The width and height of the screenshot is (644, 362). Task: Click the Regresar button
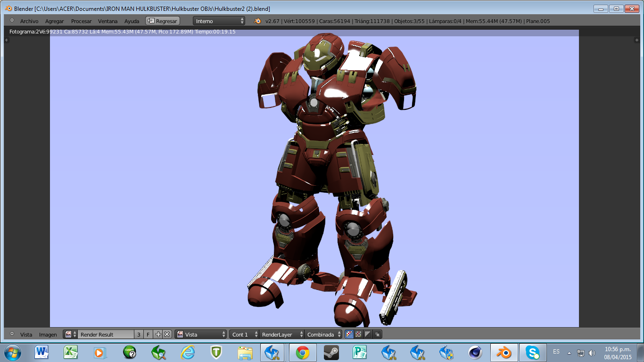click(x=163, y=21)
